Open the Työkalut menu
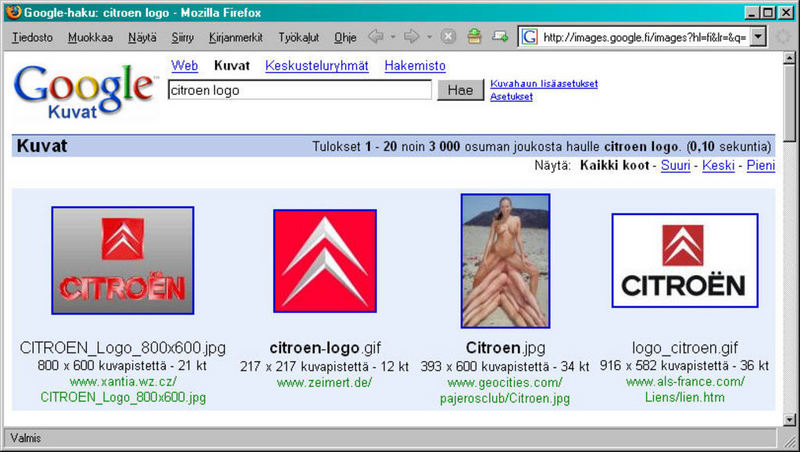Viewport: 800px width, 452px height. [298, 37]
